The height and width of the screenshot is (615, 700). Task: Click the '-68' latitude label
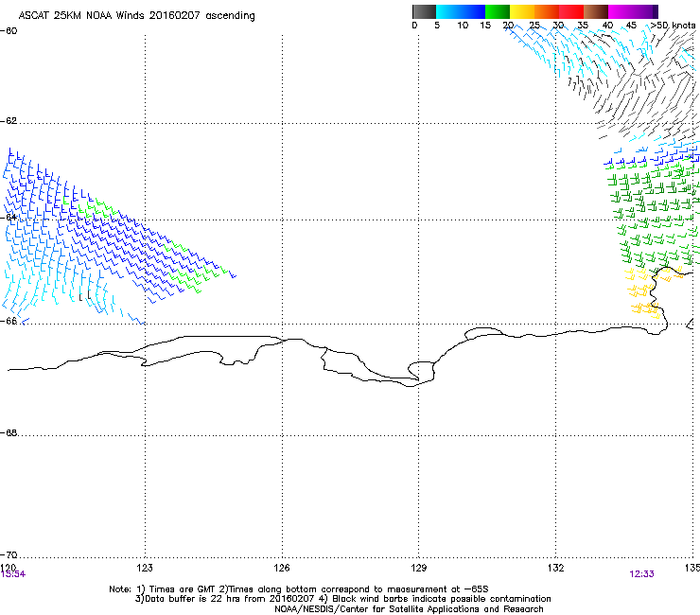coord(9,432)
